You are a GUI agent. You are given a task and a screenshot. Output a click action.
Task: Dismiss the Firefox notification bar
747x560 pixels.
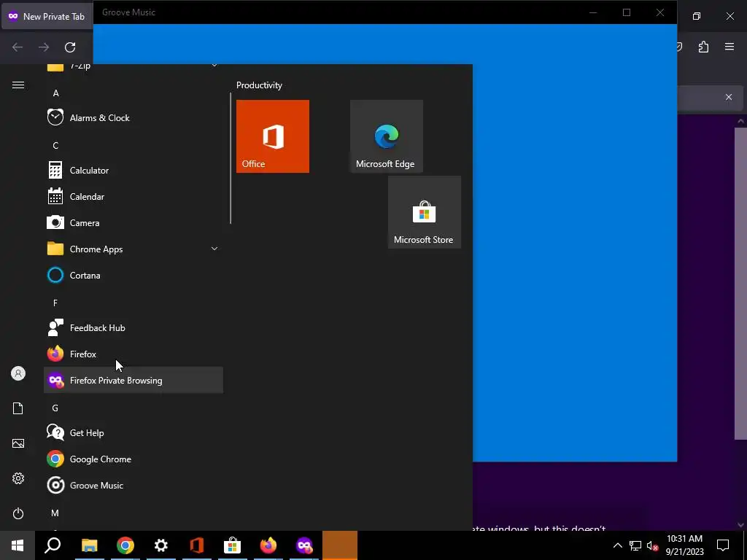(x=729, y=97)
